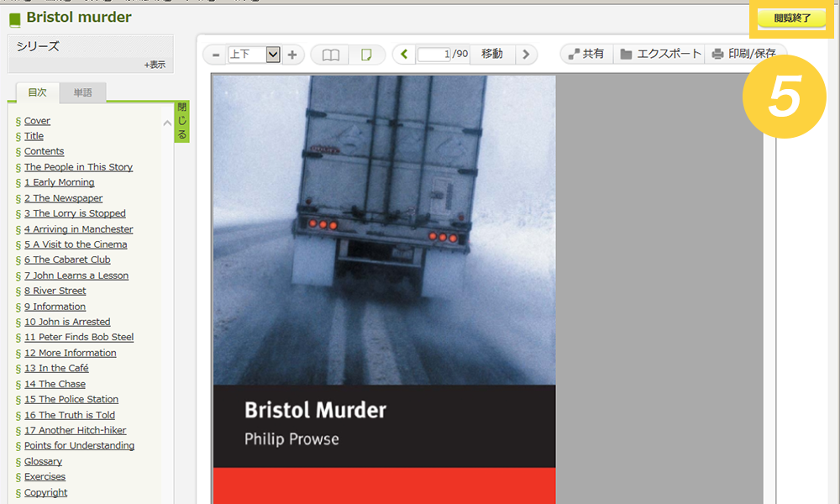The width and height of the screenshot is (840, 504).
Task: Expand the シリーズ panel with +表示
Action: (155, 65)
